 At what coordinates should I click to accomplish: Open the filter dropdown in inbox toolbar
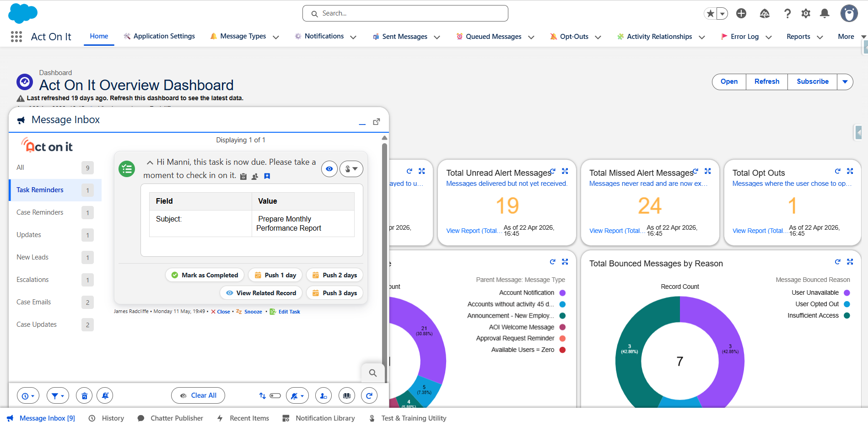pos(58,396)
